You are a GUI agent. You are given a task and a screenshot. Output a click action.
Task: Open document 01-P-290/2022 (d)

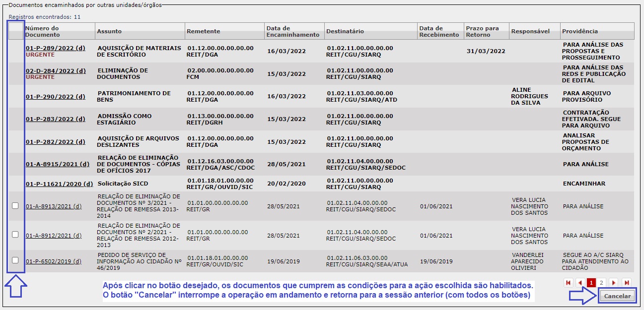(56, 96)
